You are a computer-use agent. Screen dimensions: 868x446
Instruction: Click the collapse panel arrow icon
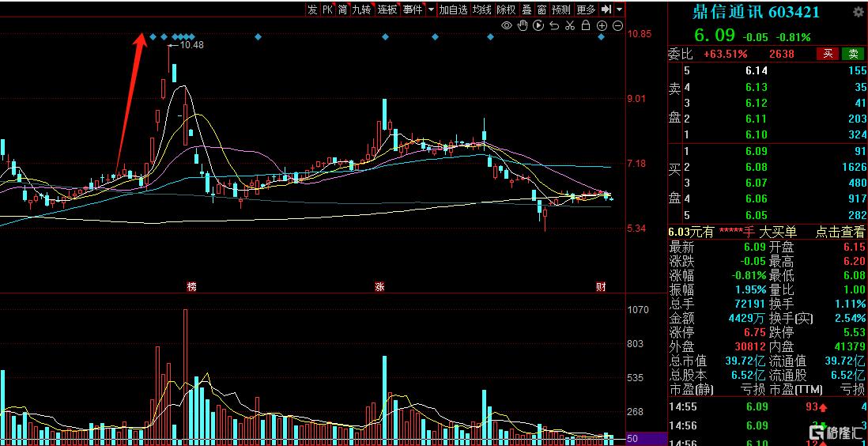click(x=606, y=9)
